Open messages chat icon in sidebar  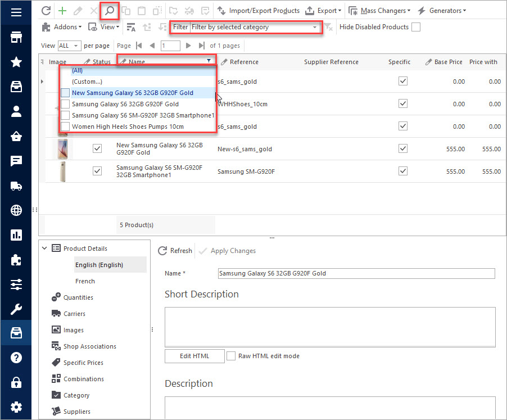coord(16,161)
